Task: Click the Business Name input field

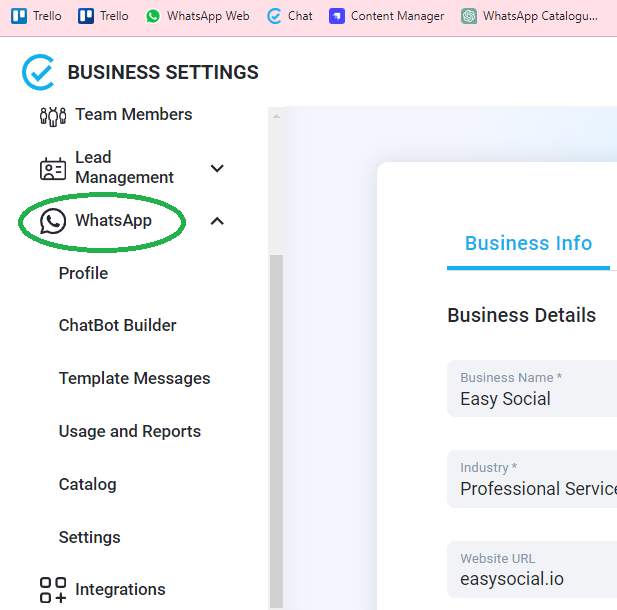Action: [532, 388]
